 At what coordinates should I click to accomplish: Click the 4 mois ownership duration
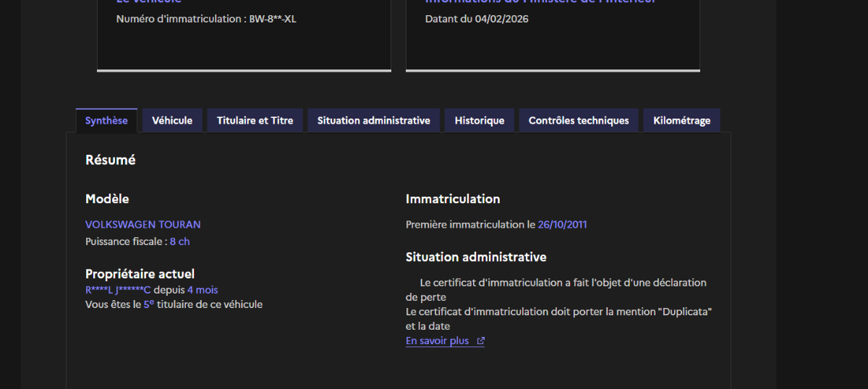pos(203,290)
